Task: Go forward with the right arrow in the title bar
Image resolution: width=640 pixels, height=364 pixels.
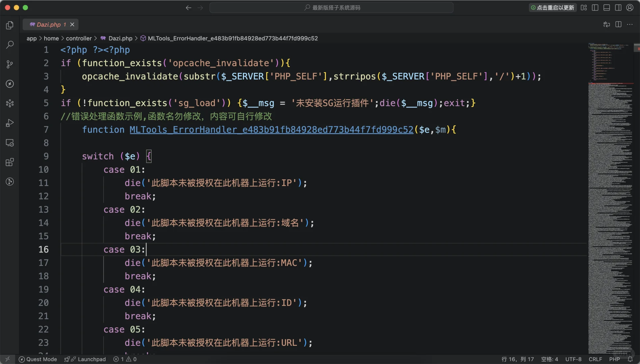Action: [x=200, y=8]
